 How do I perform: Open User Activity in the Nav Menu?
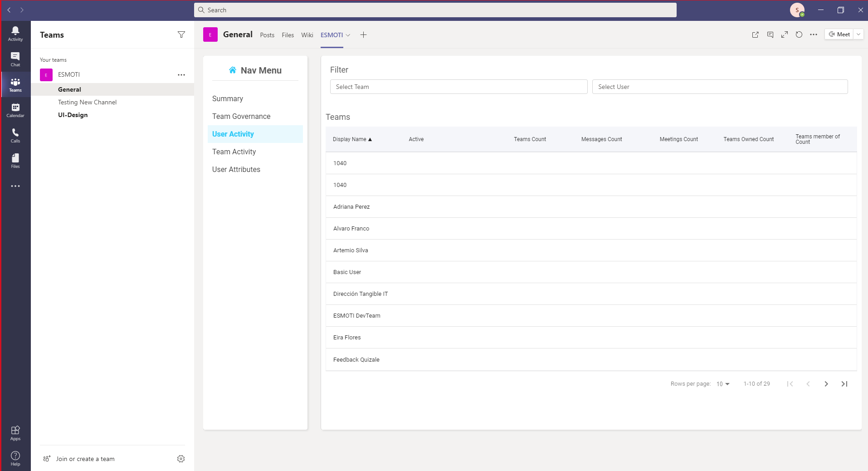coord(255,134)
